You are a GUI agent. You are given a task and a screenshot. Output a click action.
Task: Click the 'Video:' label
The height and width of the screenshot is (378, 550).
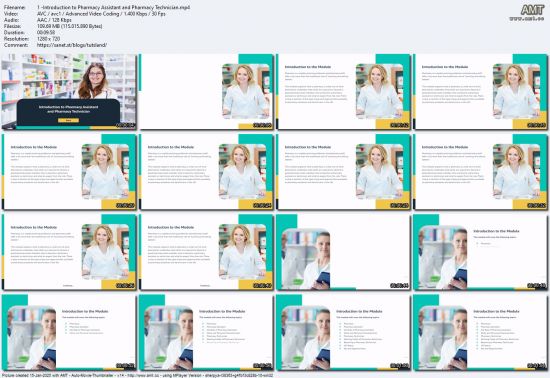point(10,14)
